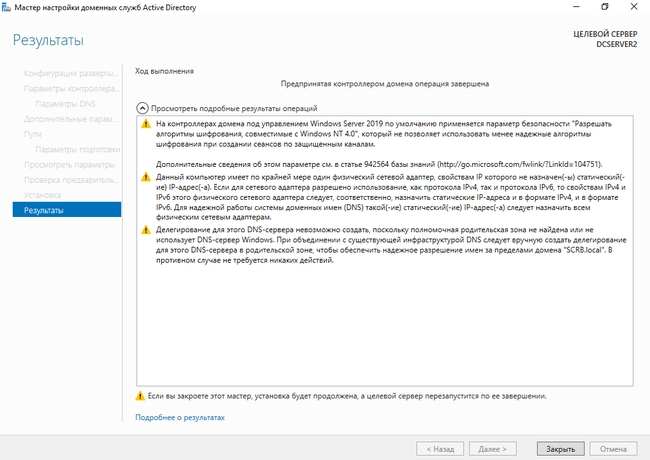
Task: Click the DNS delegation warning icon
Action: 147,231
